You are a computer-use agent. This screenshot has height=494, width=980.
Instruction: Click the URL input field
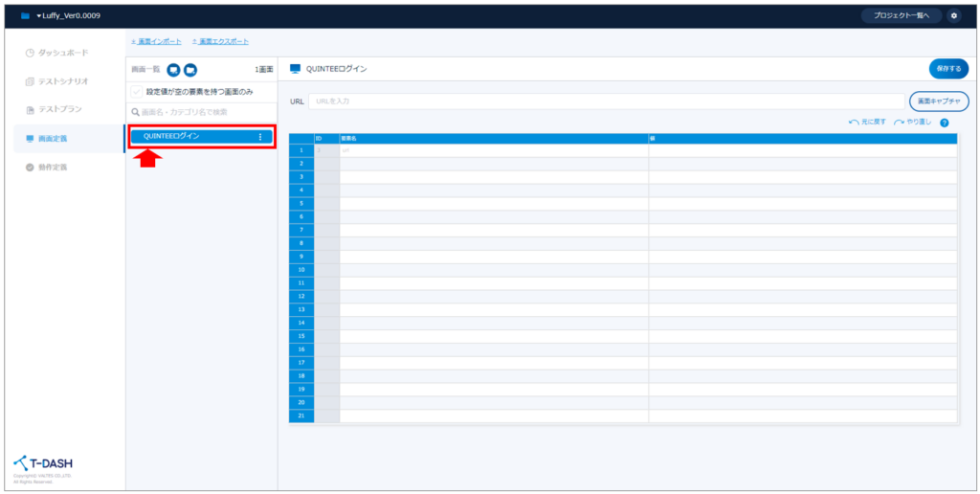pyautogui.click(x=605, y=101)
